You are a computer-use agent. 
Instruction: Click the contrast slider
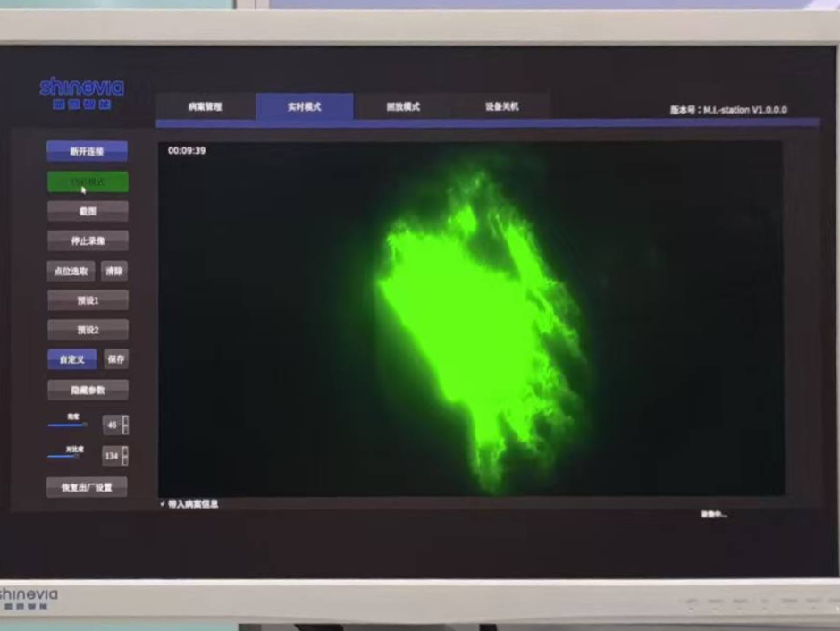64,456
